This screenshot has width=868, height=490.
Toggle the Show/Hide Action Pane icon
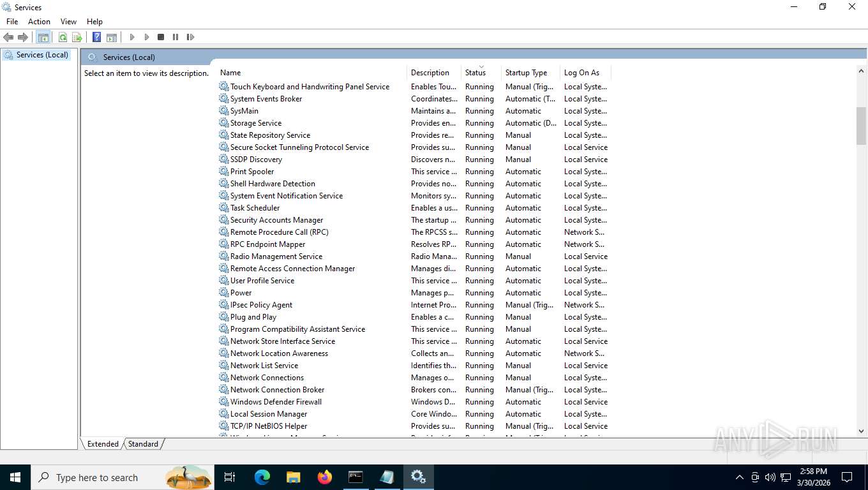[112, 37]
